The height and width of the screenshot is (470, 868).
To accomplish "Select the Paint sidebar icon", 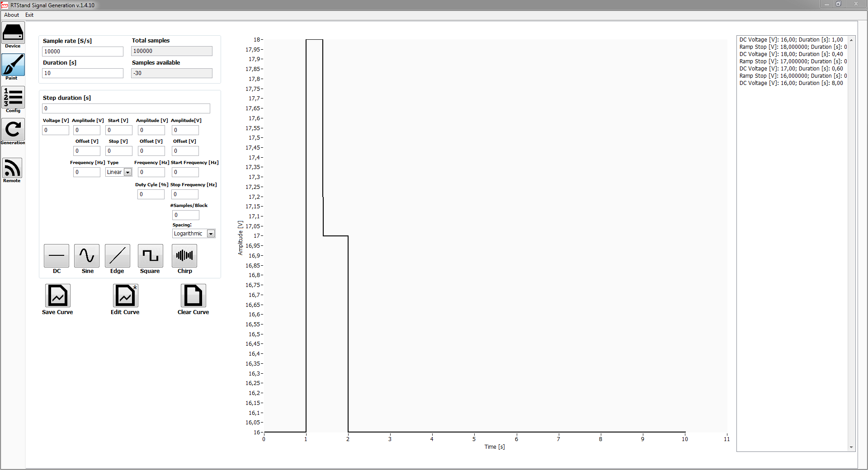I will pos(13,65).
